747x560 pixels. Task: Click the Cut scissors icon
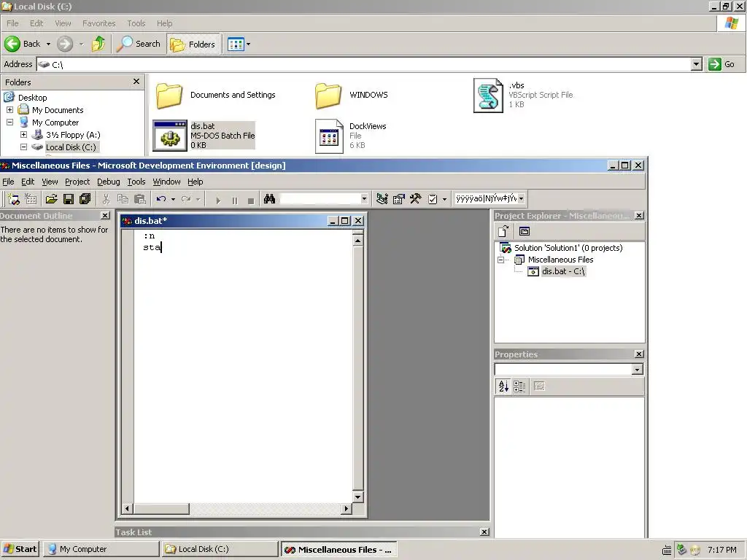coord(106,199)
